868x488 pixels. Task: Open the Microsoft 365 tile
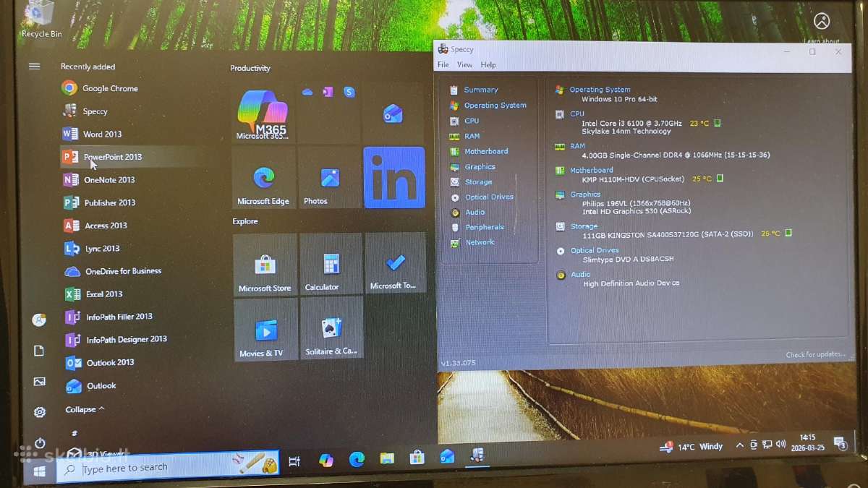[263, 113]
